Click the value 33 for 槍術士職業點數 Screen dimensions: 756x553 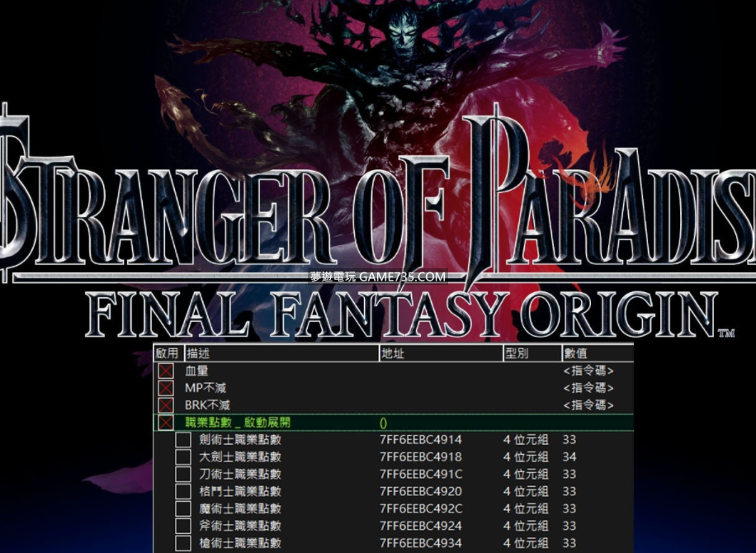click(x=569, y=543)
